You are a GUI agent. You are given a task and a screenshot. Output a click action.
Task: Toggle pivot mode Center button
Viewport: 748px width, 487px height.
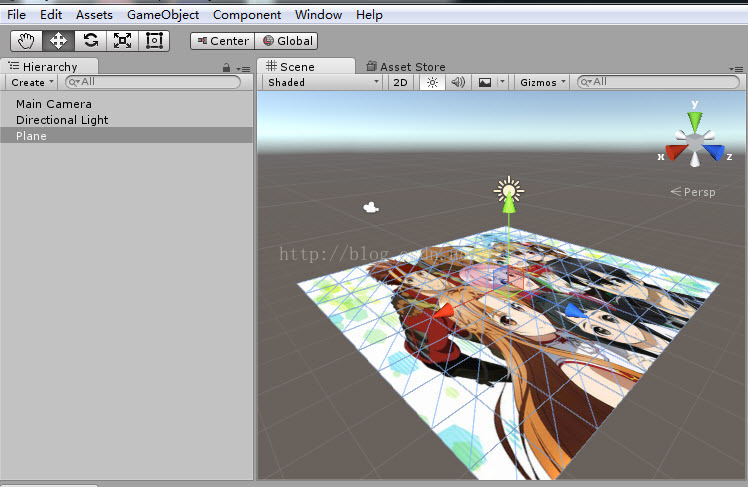[x=223, y=41]
